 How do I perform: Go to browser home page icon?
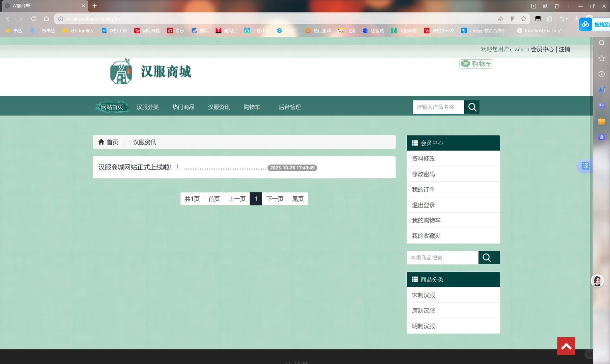coord(47,19)
